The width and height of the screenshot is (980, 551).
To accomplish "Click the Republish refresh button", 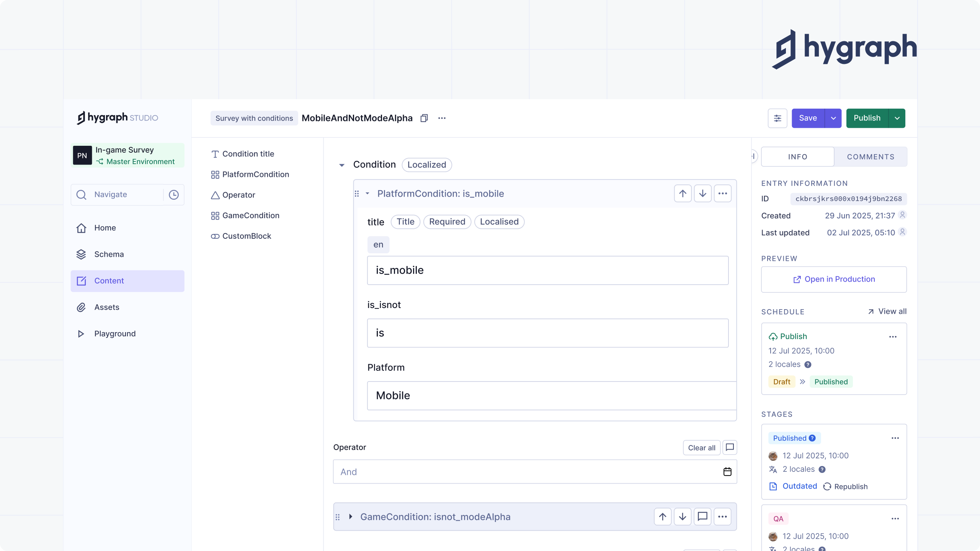I will click(x=845, y=486).
